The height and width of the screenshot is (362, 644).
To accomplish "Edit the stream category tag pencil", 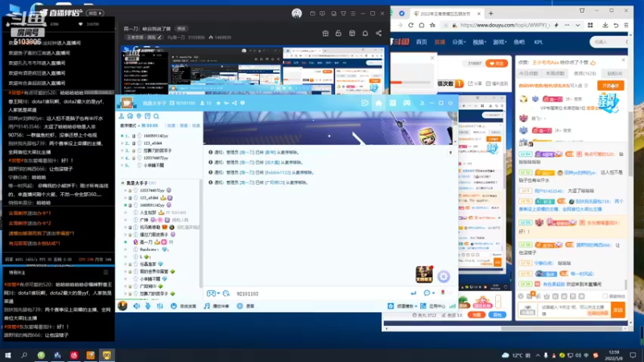I will pyautogui.click(x=159, y=37).
